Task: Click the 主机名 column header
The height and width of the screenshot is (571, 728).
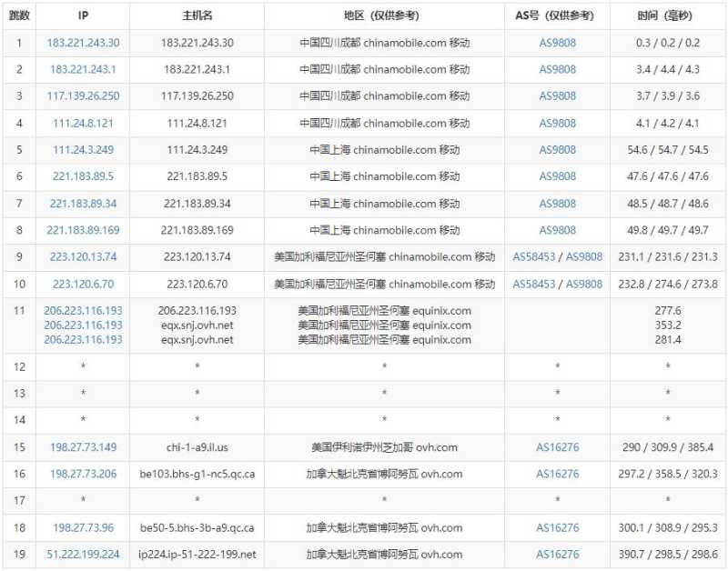Action: click(x=197, y=15)
